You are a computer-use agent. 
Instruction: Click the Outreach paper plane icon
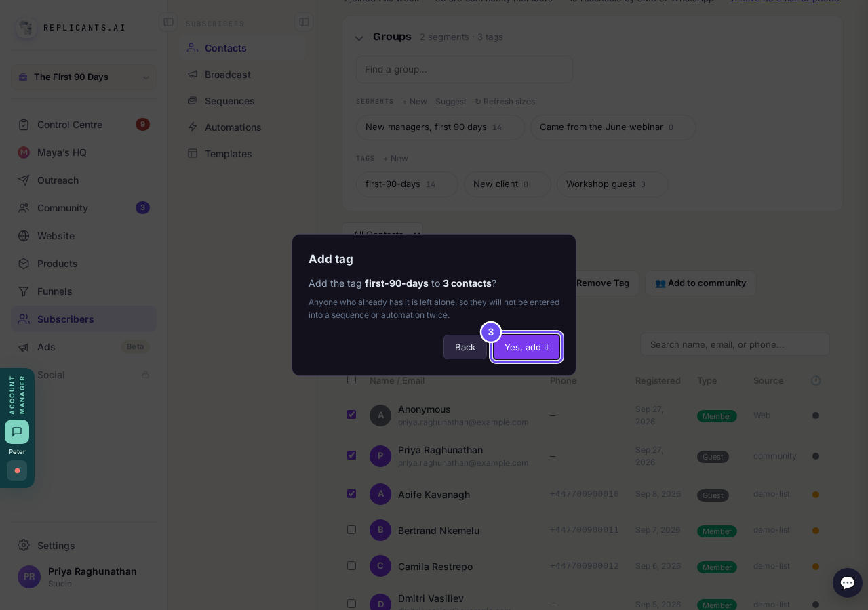[24, 180]
